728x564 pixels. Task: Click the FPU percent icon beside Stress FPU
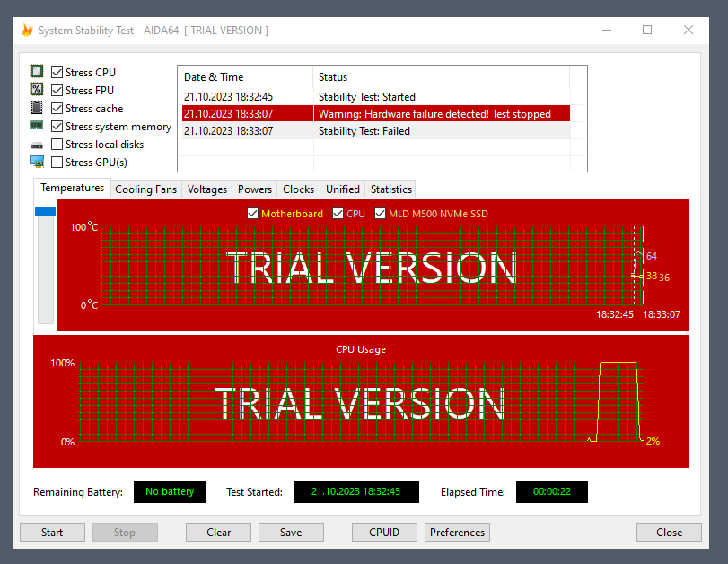pos(37,89)
